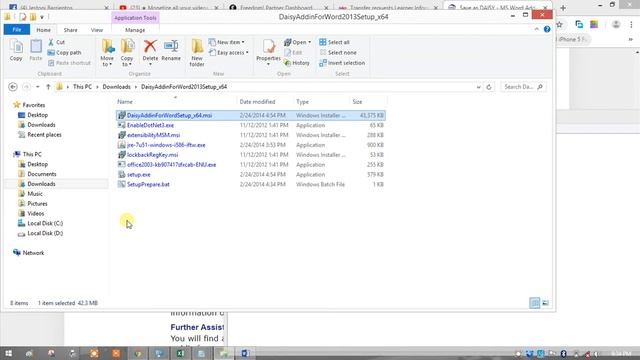Click the Search box in Explorer

coord(523,87)
